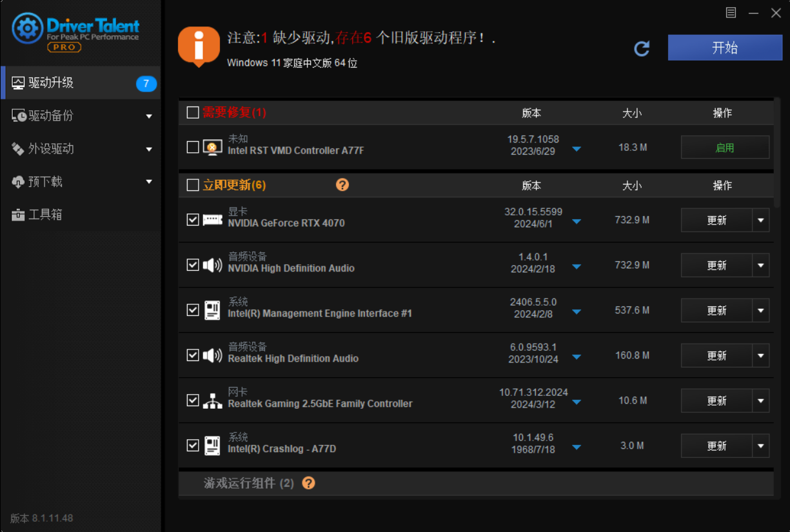The image size is (790, 532).
Task: Click 更新 for Realtek Gaming 2.5GbE Controller
Action: [716, 401]
